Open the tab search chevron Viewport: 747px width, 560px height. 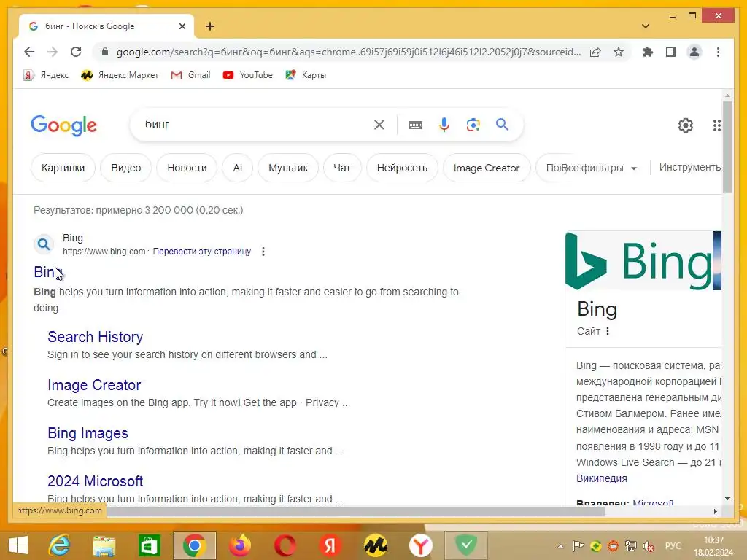[646, 26]
